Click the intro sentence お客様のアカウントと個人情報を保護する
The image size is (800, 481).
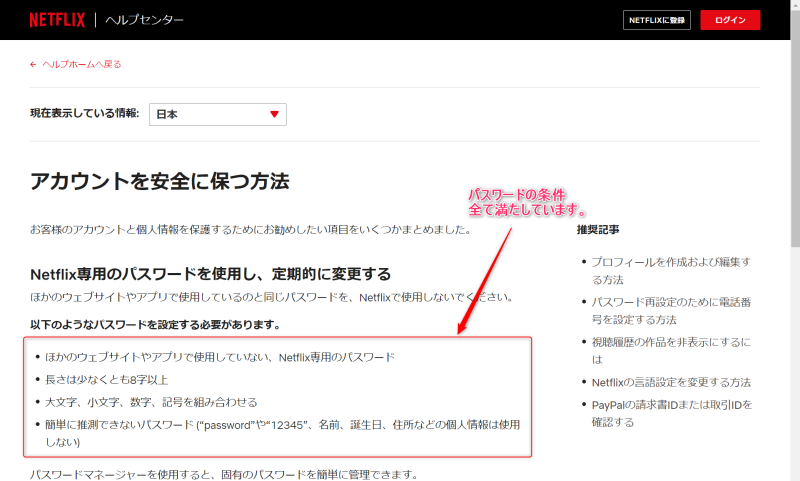(x=251, y=230)
